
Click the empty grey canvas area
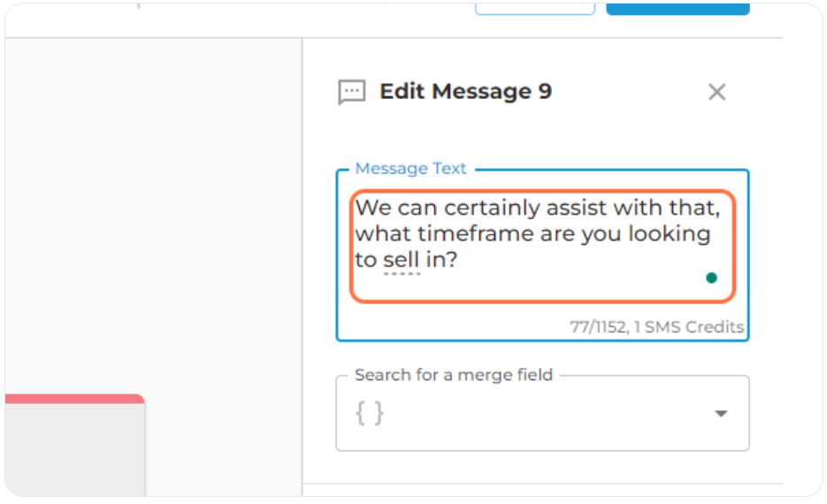153,210
